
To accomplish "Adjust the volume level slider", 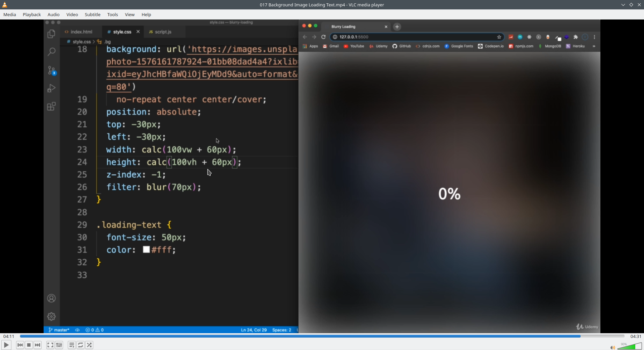I will [x=630, y=346].
